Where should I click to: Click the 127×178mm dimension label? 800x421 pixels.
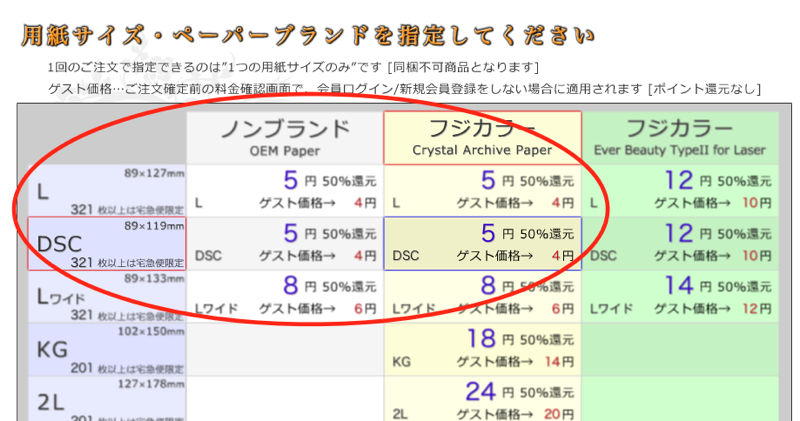click(x=151, y=384)
